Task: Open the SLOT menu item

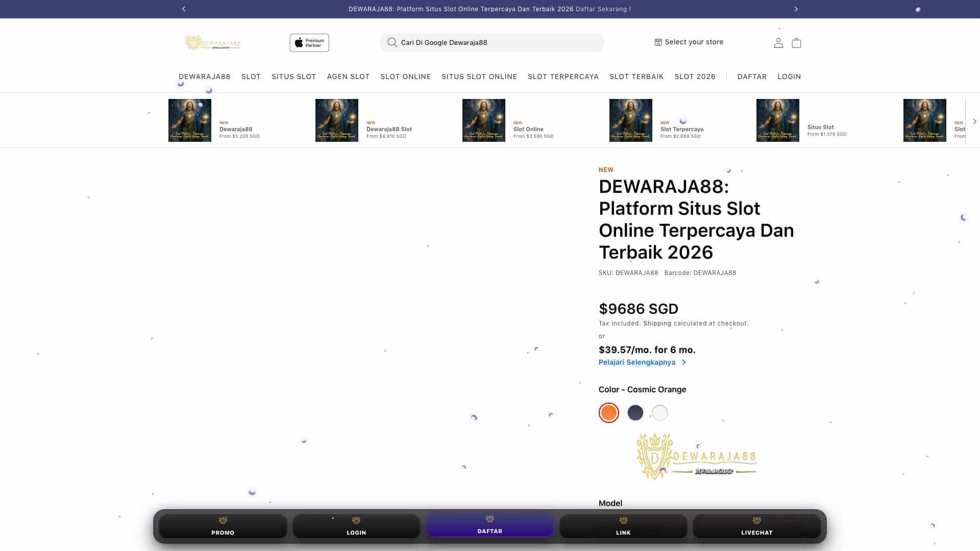Action: (251, 77)
